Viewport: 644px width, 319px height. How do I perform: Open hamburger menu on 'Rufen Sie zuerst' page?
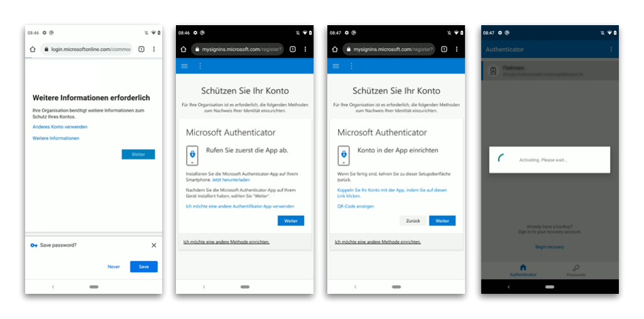(185, 66)
